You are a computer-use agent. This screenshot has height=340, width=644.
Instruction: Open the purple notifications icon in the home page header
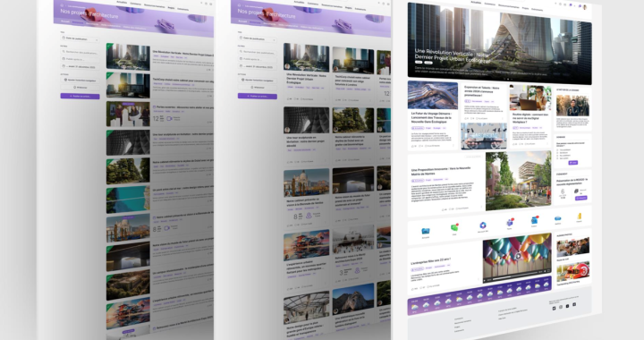coord(571,5)
